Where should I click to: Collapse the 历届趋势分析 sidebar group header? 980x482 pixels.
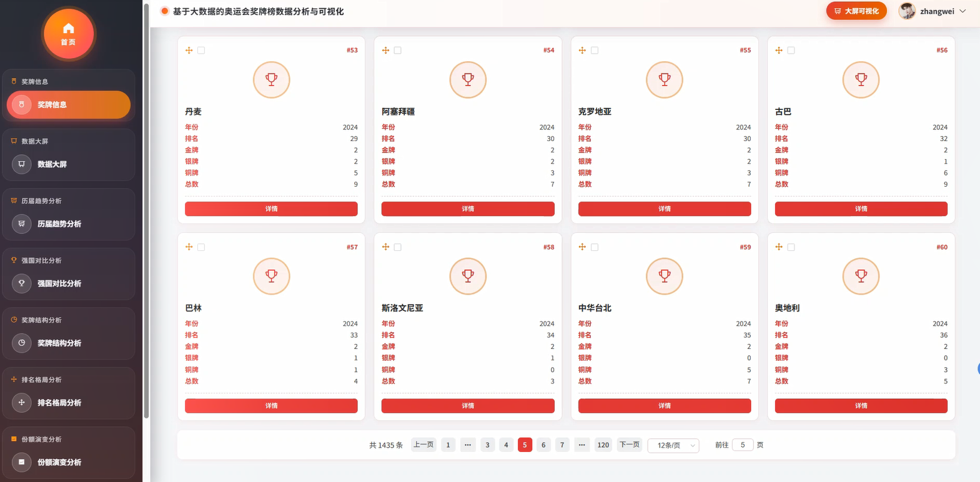point(68,200)
